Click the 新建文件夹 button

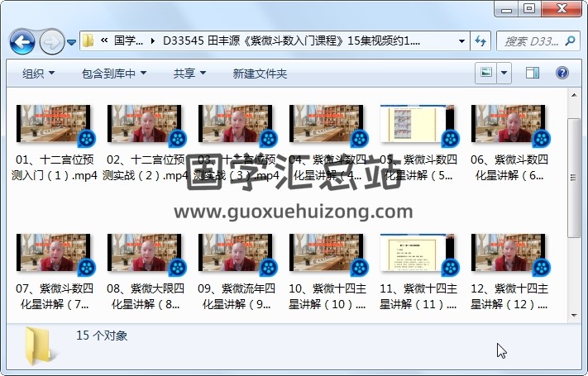point(260,74)
